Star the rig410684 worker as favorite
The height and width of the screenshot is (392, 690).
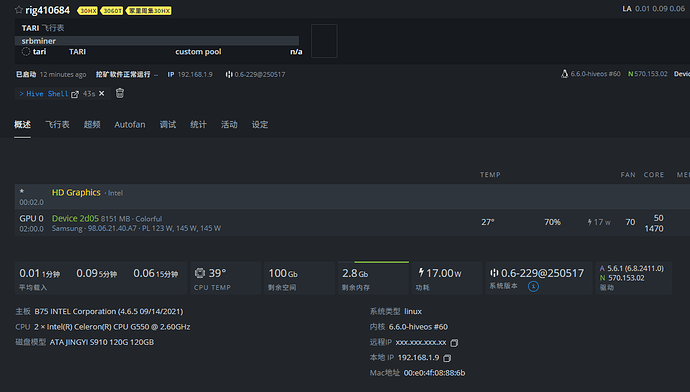(18, 10)
